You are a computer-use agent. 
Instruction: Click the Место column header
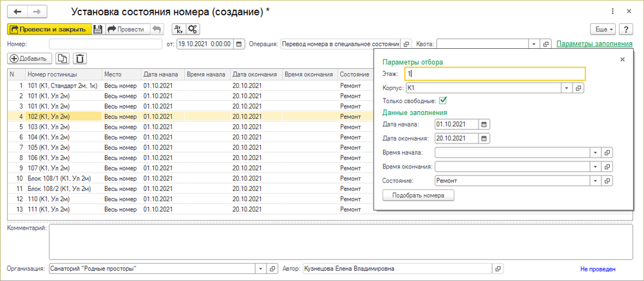[x=121, y=74]
